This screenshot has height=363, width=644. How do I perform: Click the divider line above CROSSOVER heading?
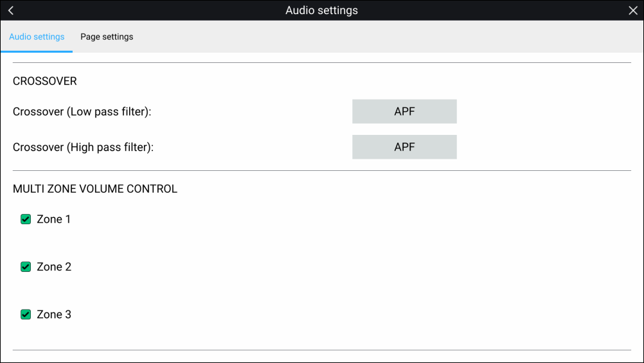(x=321, y=63)
